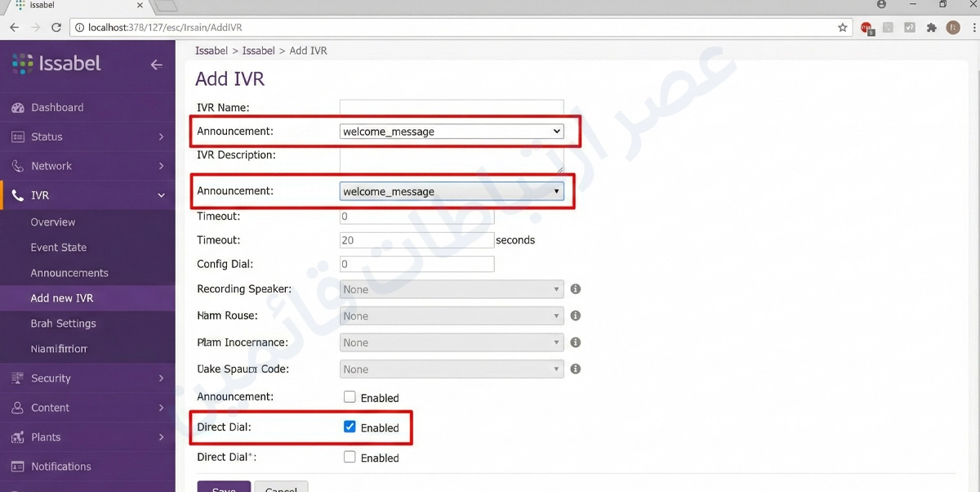This screenshot has height=492, width=980.
Task: Open the Plam Inocernance dropdown
Action: 452,342
